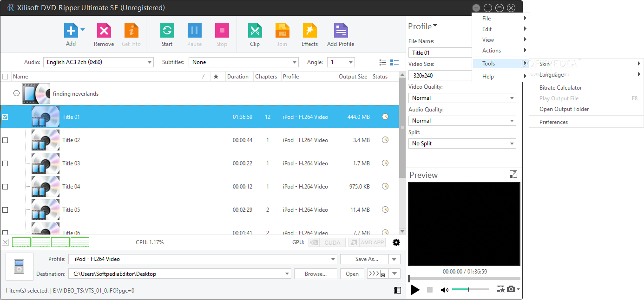Viewport: 644px width, 300px height.
Task: Close the CPU graph panel
Action: pos(5,242)
